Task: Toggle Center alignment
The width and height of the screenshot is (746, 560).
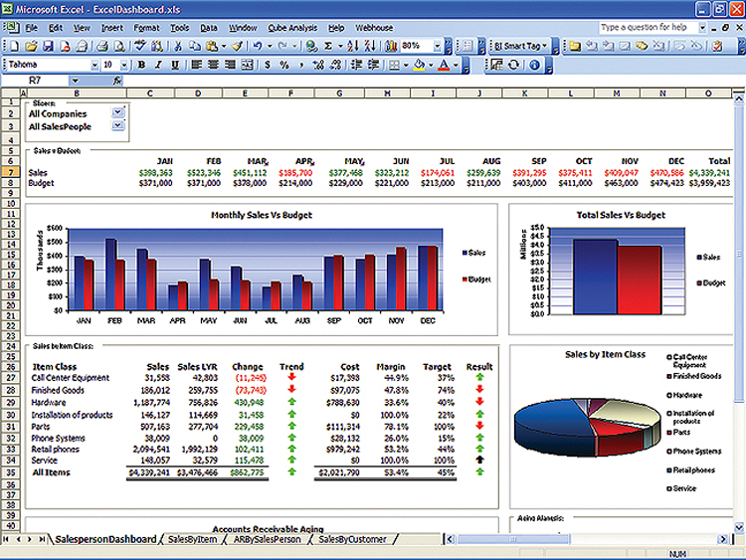Action: point(213,66)
